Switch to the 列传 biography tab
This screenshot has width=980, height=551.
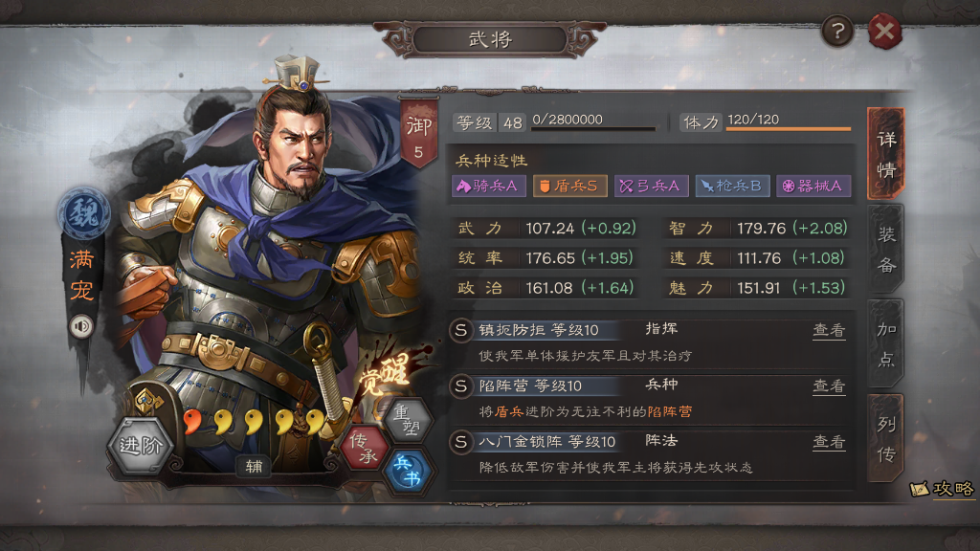pos(886,438)
